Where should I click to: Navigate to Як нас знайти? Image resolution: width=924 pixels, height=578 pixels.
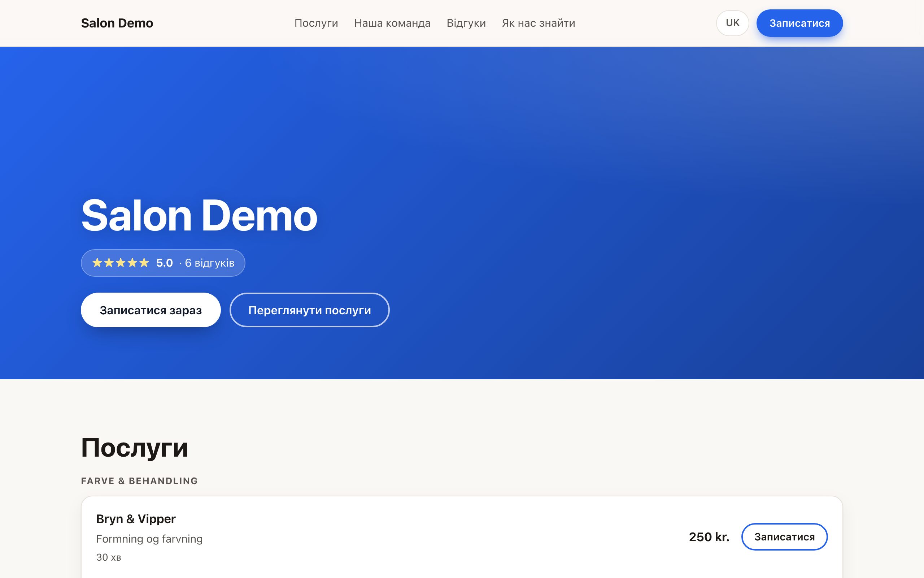click(539, 23)
